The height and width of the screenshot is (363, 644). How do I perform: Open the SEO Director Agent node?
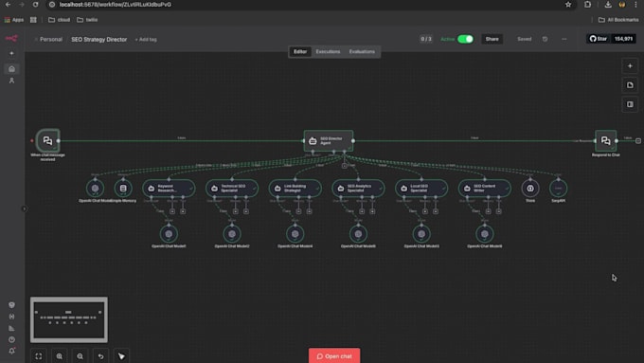[329, 140]
